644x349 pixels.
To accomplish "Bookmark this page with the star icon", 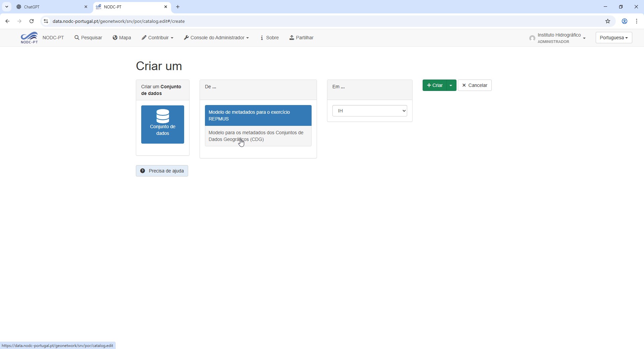I will 608,21.
